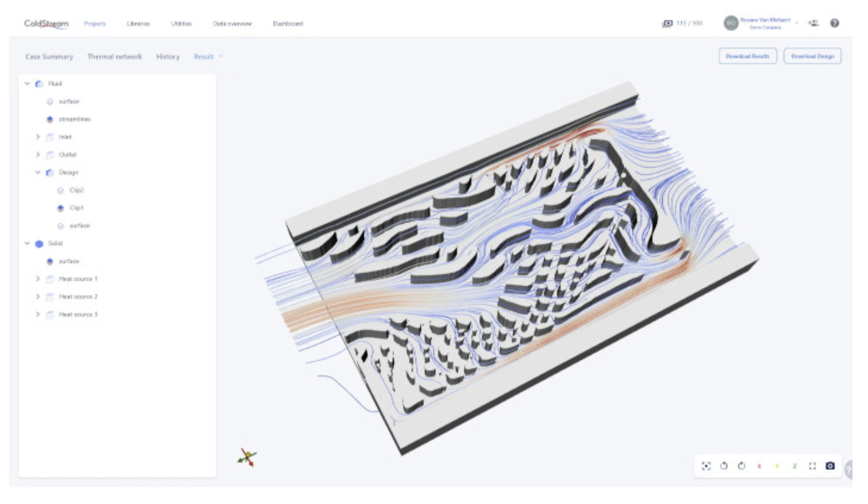Expand Heat source 1 node
The height and width of the screenshot is (504, 868).
click(x=38, y=279)
